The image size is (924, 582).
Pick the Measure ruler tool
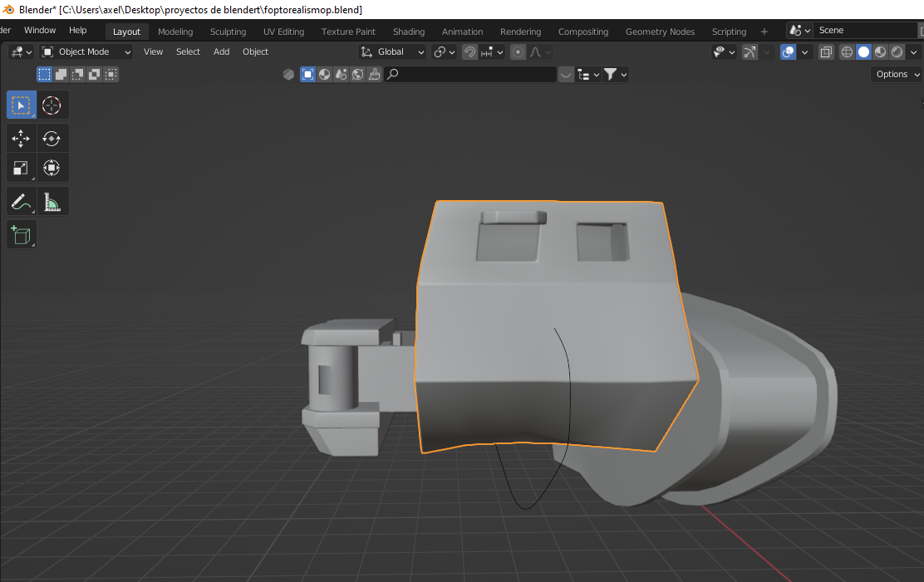(x=52, y=202)
